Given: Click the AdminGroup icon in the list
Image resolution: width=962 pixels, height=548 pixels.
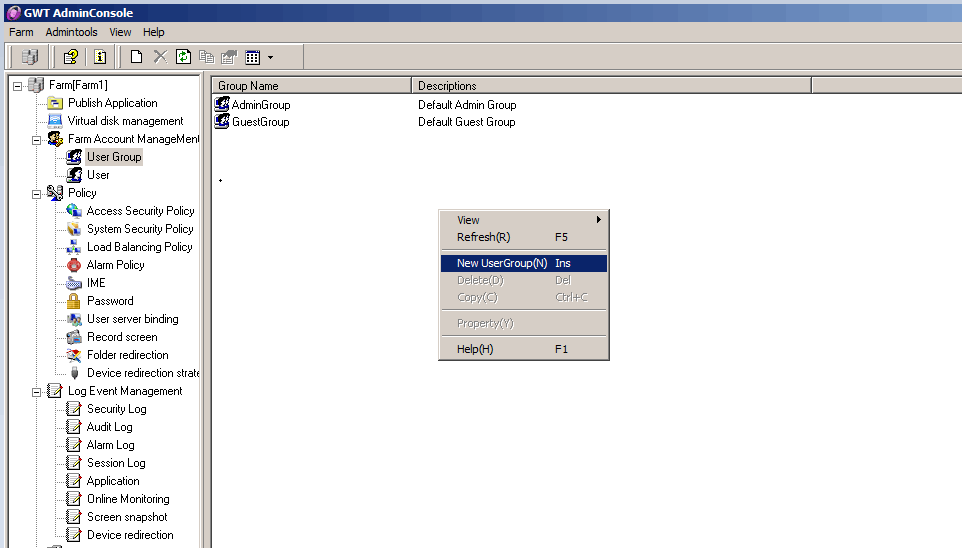Looking at the screenshot, I should [x=222, y=104].
